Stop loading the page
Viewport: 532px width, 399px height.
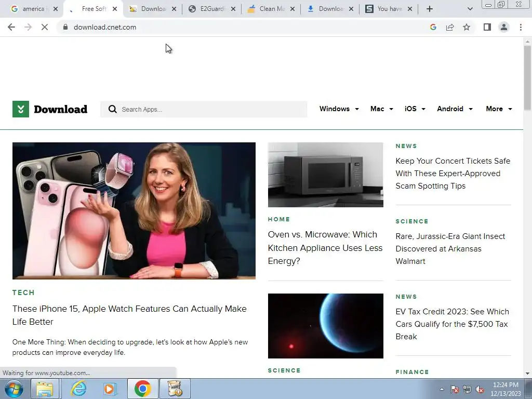click(x=45, y=27)
